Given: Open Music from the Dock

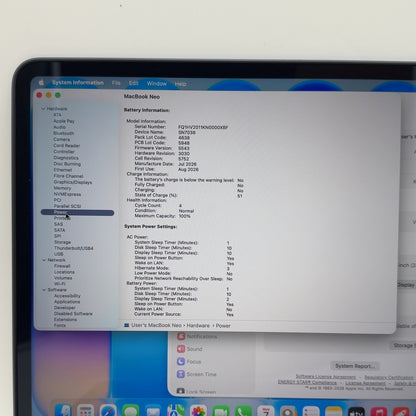Looking at the screenshot, I should (379, 411).
